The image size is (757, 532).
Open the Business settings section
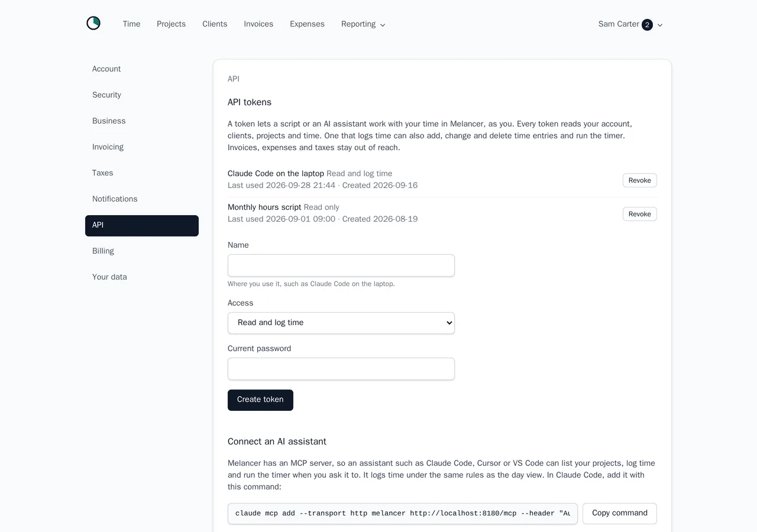(142, 121)
